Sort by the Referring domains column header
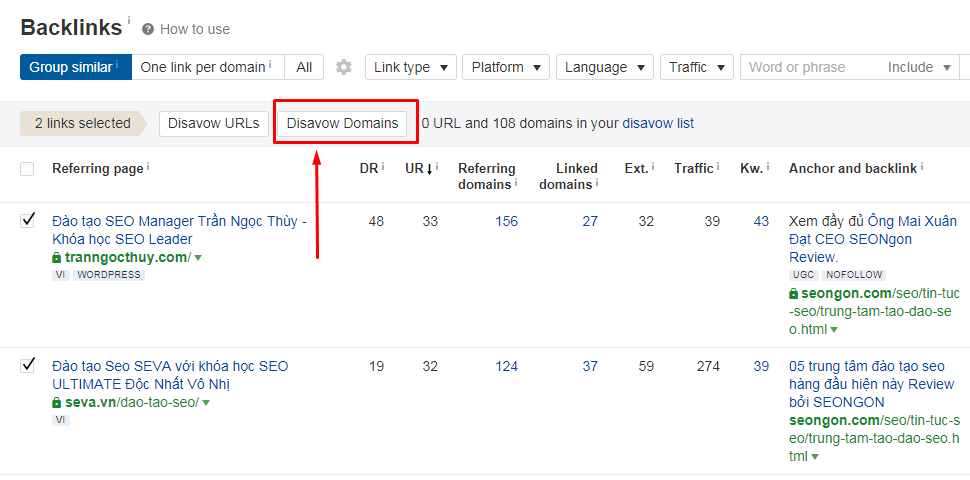 (x=486, y=176)
